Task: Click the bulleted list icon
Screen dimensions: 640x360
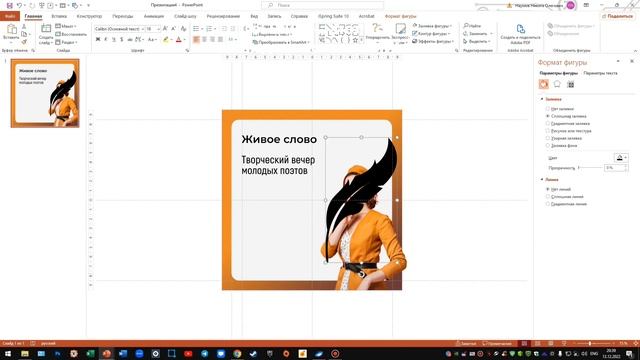Action: [x=196, y=29]
